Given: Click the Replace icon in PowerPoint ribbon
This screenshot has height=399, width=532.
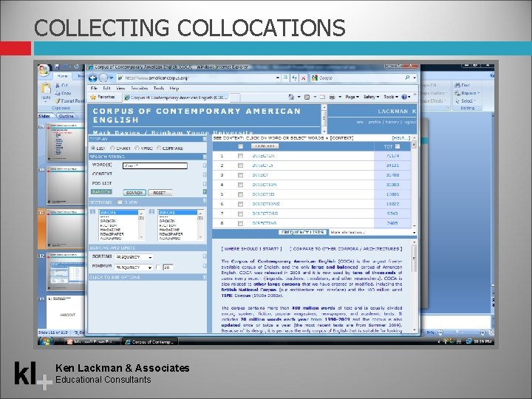Looking at the screenshot, I should pos(457,93).
